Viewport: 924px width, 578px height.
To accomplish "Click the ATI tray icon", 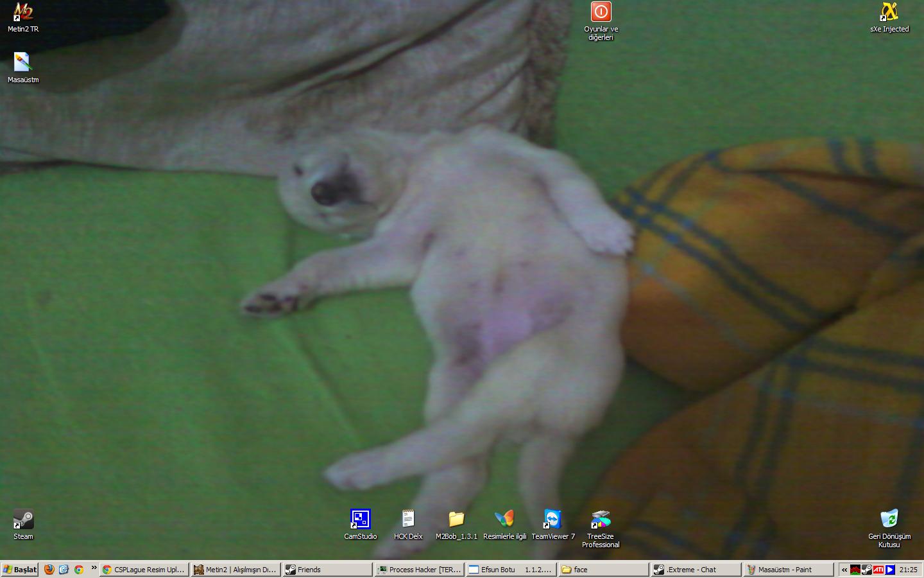I will [x=878, y=570].
